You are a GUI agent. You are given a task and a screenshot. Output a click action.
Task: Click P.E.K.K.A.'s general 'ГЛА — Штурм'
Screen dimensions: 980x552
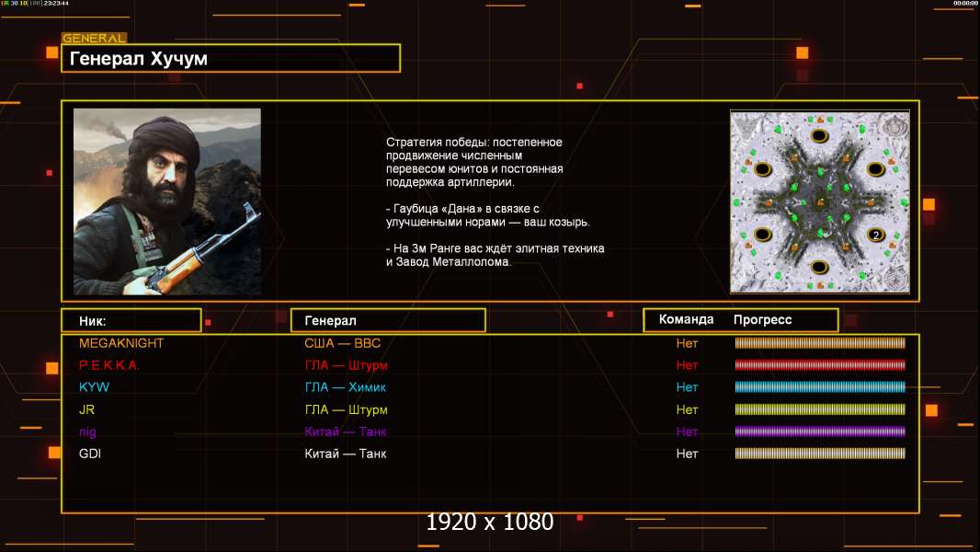coord(346,365)
